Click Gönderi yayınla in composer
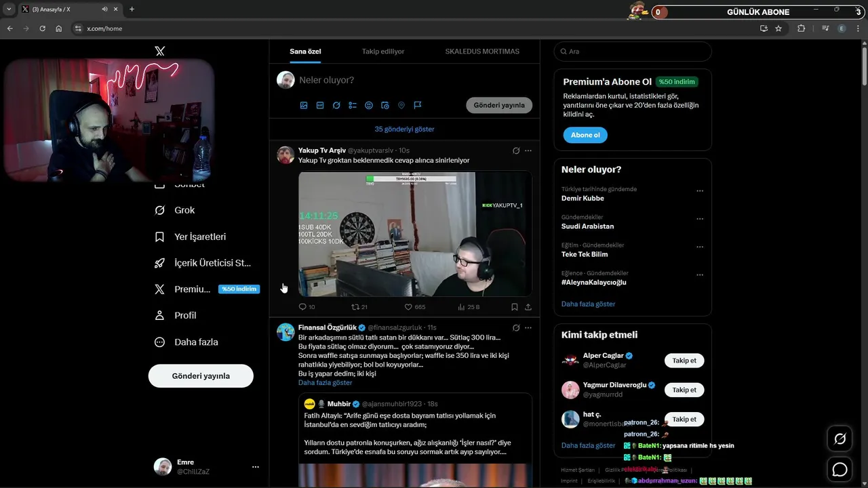The width and height of the screenshot is (868, 488). (499, 105)
